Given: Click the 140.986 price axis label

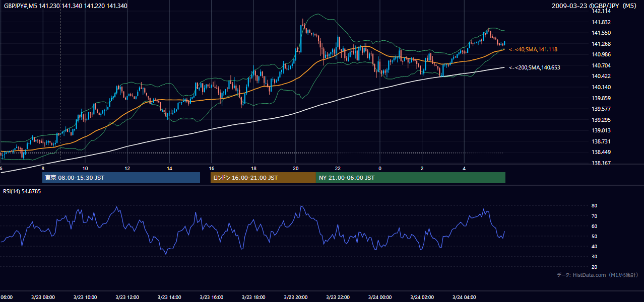Looking at the screenshot, I should pos(601,54).
